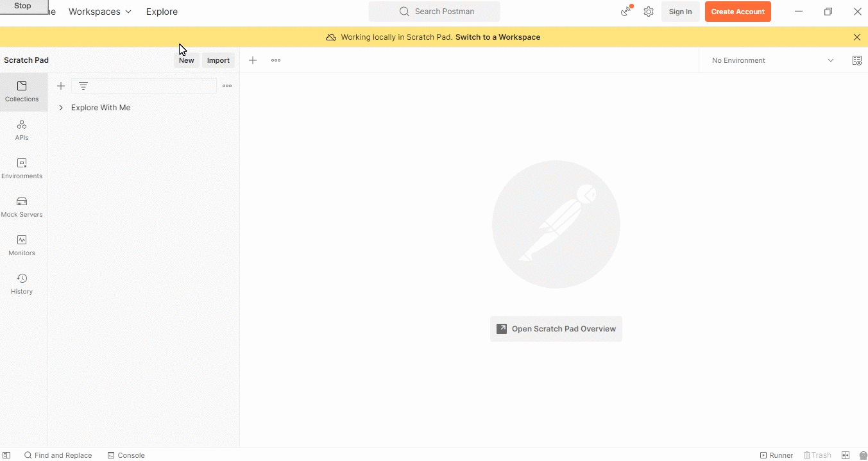Open the APIs sidebar tab
868x461 pixels.
pos(22,130)
